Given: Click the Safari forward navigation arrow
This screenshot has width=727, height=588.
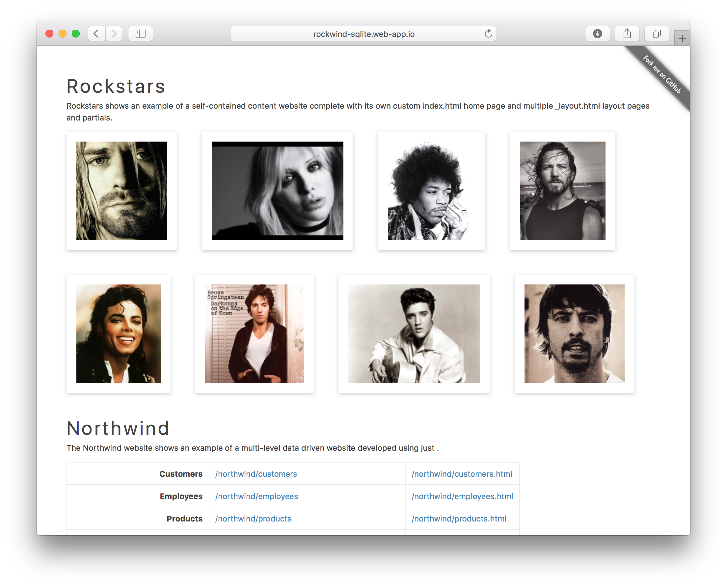Looking at the screenshot, I should coord(114,34).
